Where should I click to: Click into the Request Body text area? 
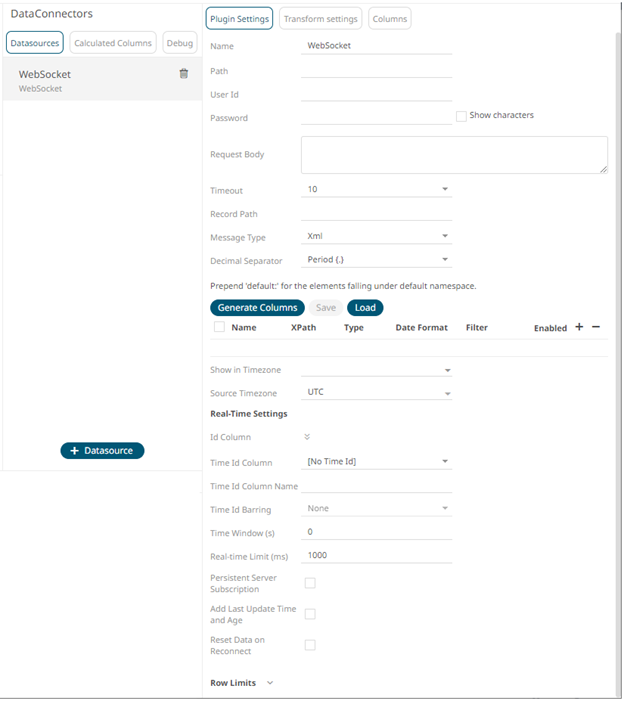click(454, 155)
